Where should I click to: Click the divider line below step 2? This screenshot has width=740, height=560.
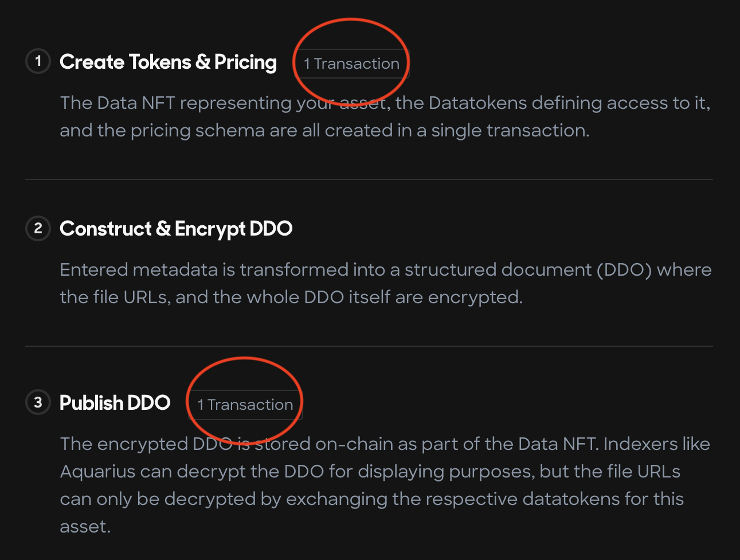click(369, 346)
